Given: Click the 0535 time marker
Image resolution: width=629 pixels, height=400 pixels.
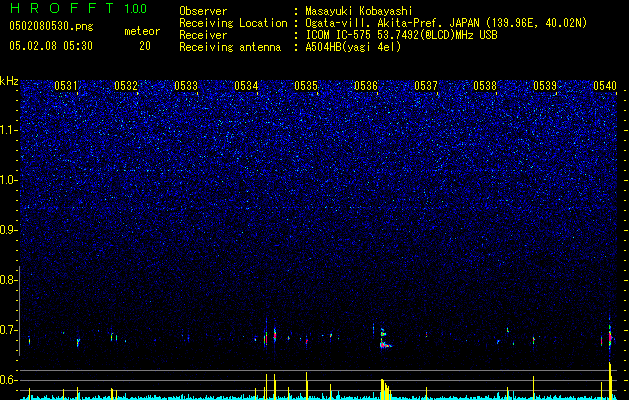Looking at the screenshot, I should coord(306,86).
